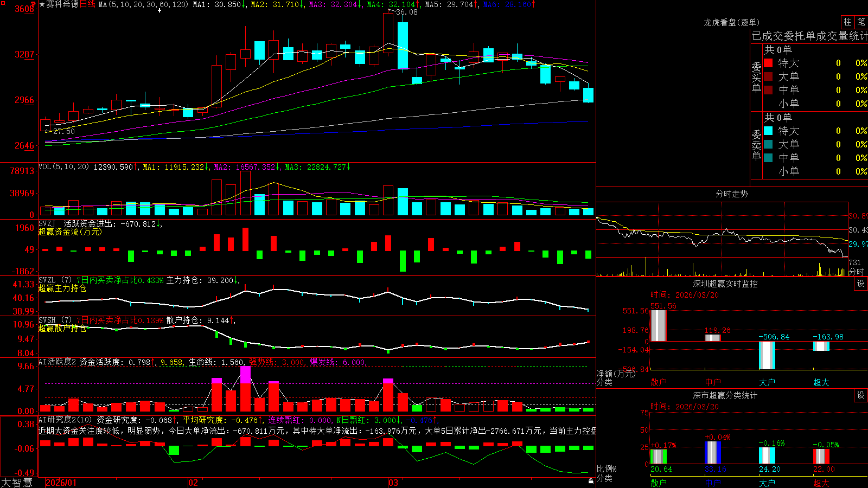Click the 27.50 low price marker
This screenshot has width=868, height=488.
64,131
